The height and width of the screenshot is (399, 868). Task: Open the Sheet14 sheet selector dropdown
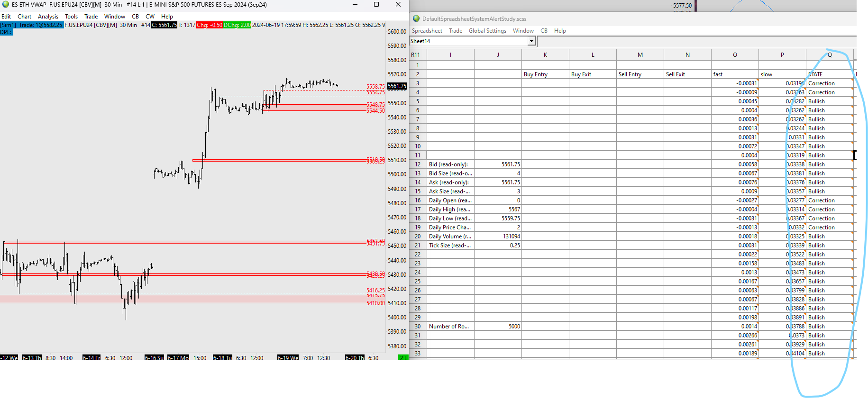click(531, 41)
